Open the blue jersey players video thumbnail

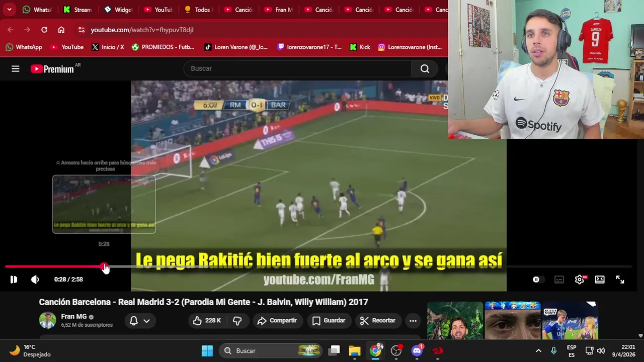click(570, 321)
